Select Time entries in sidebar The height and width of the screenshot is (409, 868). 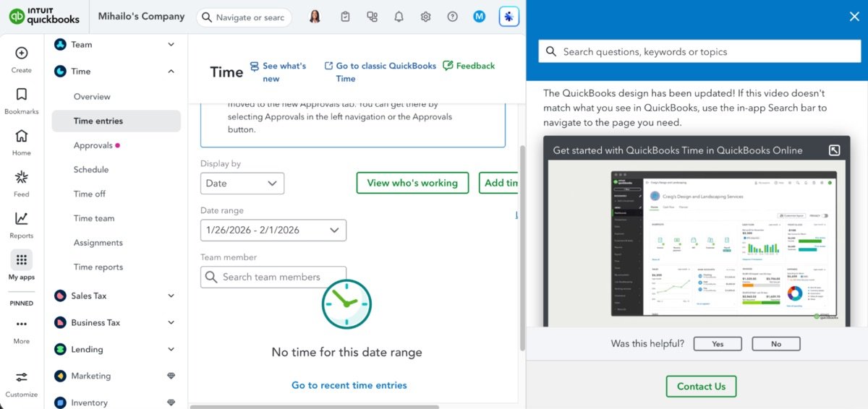tap(116, 121)
